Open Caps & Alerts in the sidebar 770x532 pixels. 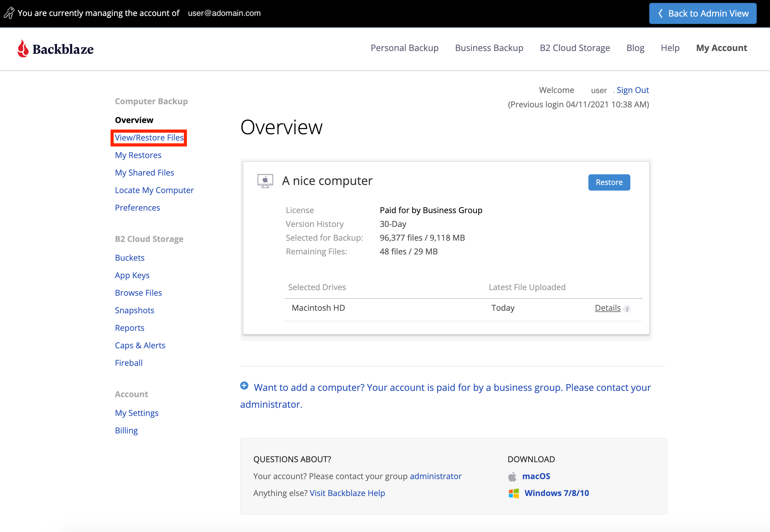140,345
